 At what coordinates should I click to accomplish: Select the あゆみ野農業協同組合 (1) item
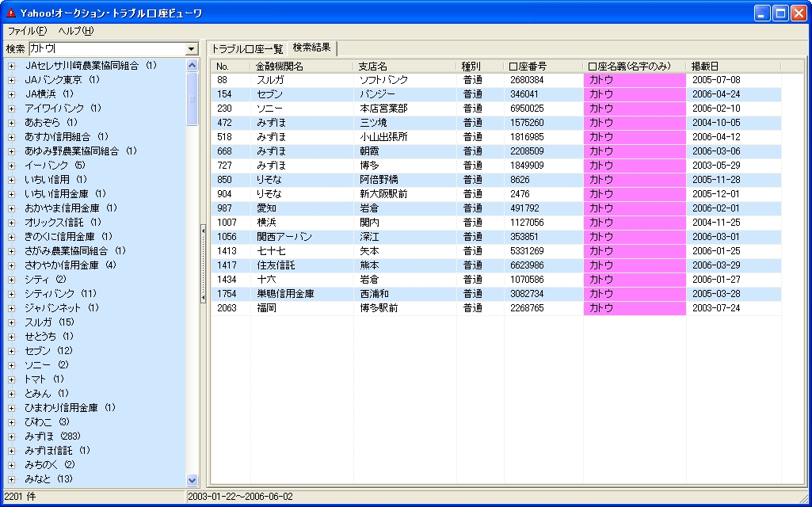(80, 151)
